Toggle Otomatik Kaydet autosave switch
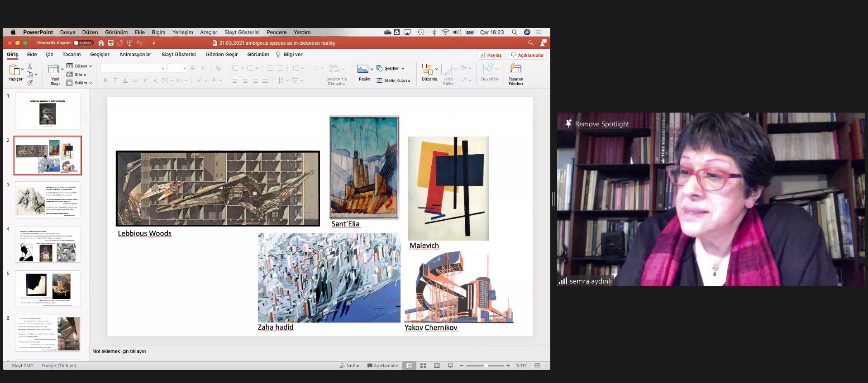 (83, 43)
